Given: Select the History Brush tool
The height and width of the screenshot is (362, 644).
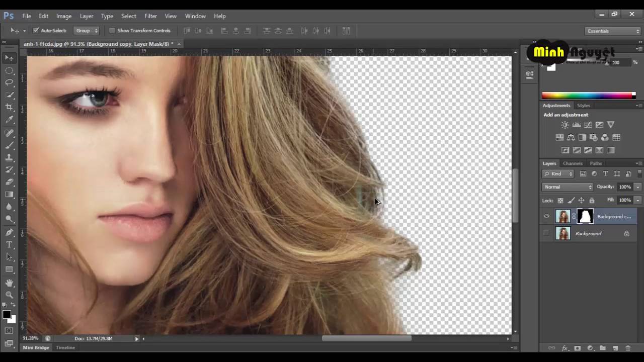Looking at the screenshot, I should pyautogui.click(x=9, y=170).
